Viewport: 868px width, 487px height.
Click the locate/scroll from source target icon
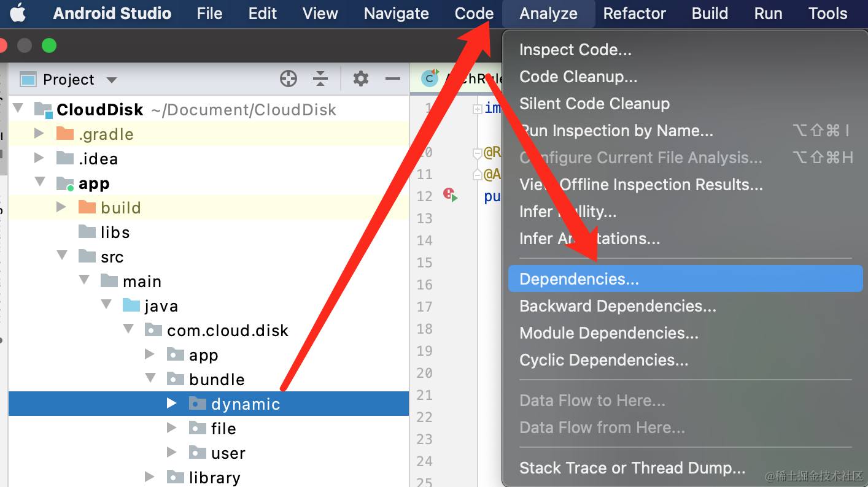(x=288, y=79)
